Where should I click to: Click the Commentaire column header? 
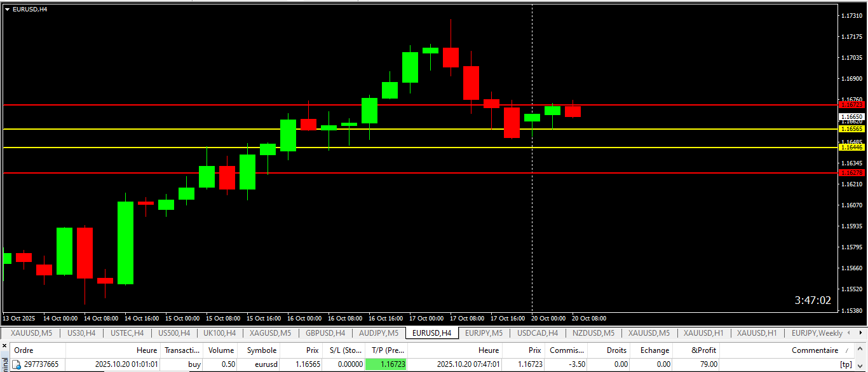pyautogui.click(x=788, y=350)
